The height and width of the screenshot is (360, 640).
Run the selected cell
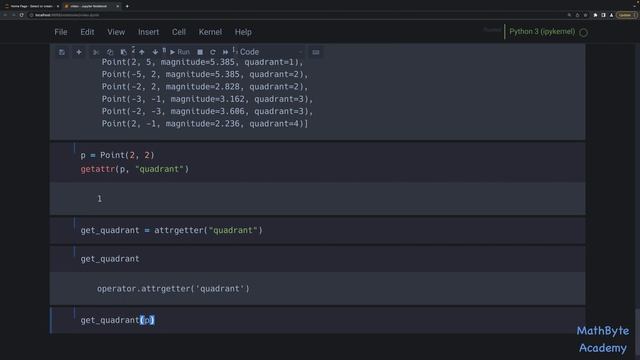pos(180,52)
